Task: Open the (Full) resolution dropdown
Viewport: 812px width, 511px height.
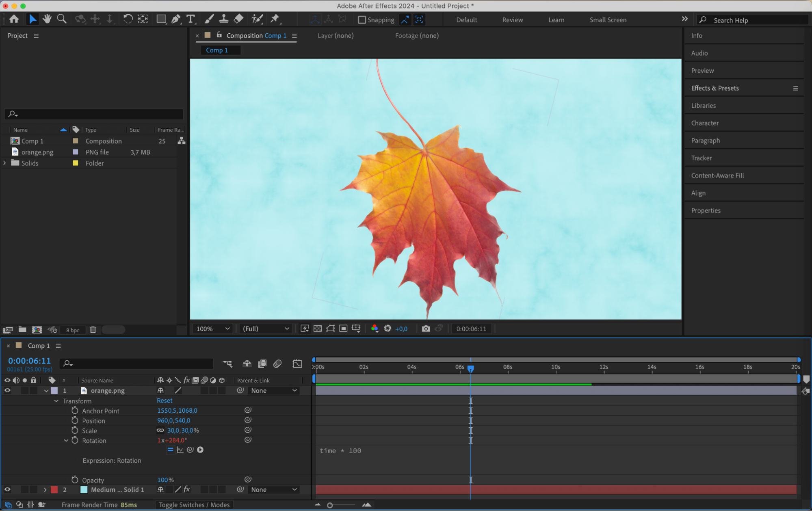Action: [x=266, y=329]
